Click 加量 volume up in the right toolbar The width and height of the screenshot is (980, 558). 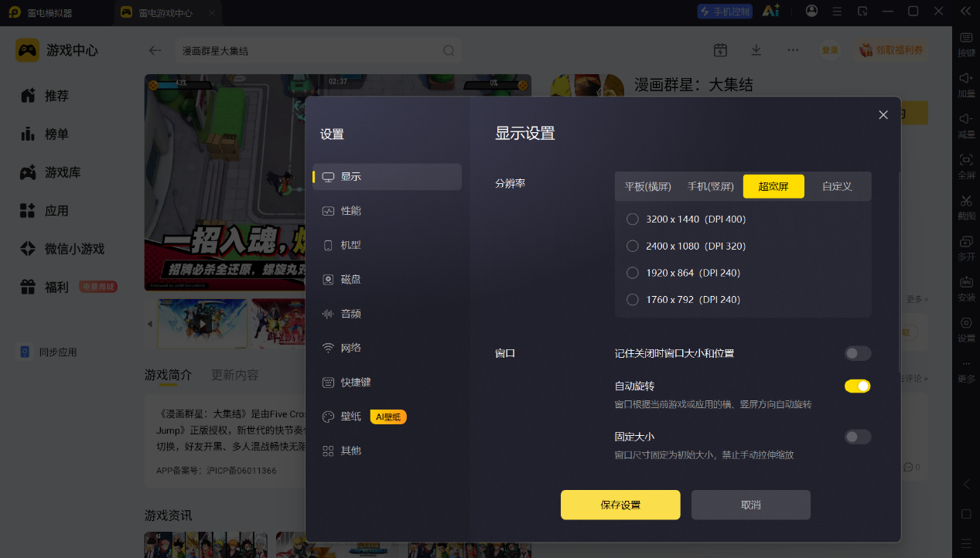coord(966,85)
